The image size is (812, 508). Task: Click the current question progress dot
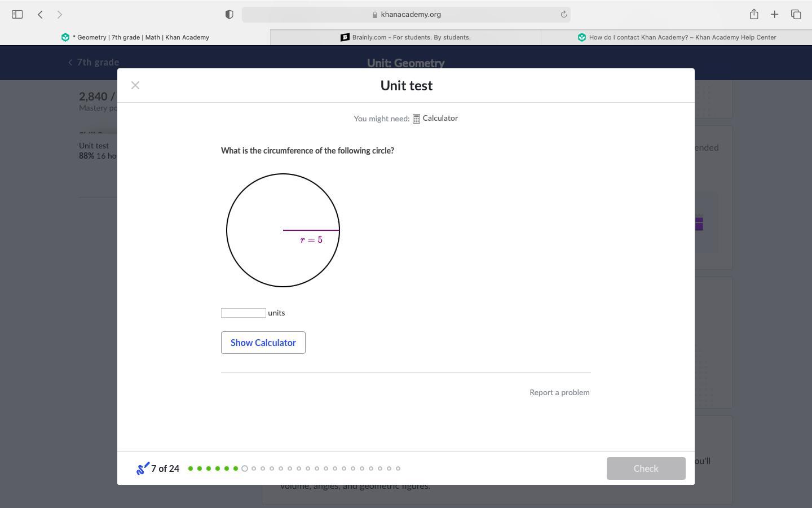(x=245, y=468)
